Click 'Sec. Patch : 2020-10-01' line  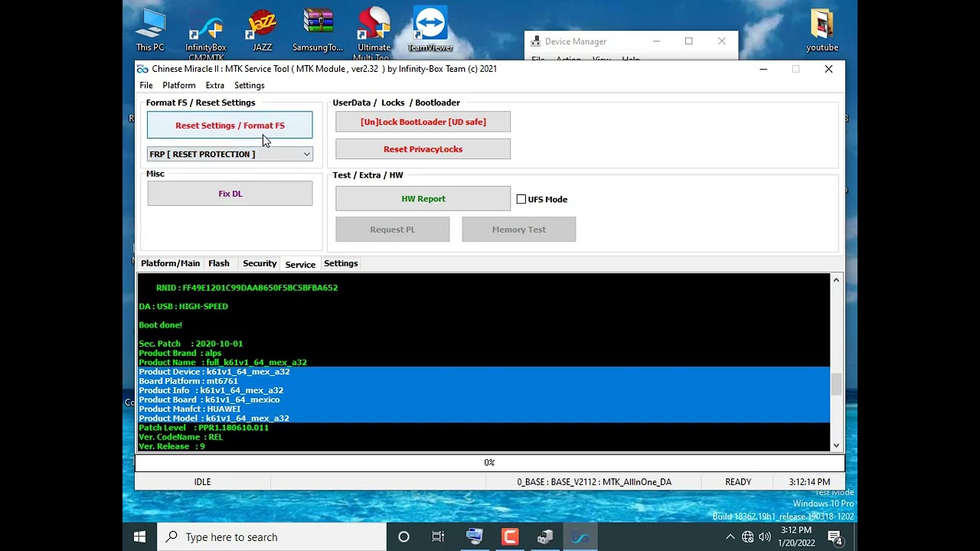point(191,344)
